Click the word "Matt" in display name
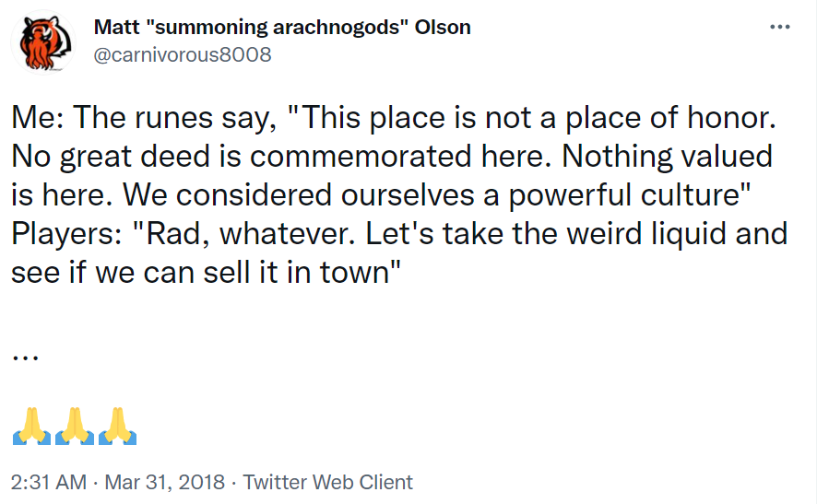817x504 pixels. [114, 28]
